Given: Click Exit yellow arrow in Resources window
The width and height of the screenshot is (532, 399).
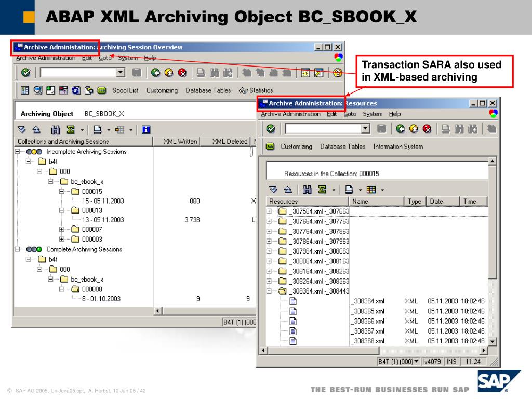Looking at the screenshot, I should (x=414, y=129).
